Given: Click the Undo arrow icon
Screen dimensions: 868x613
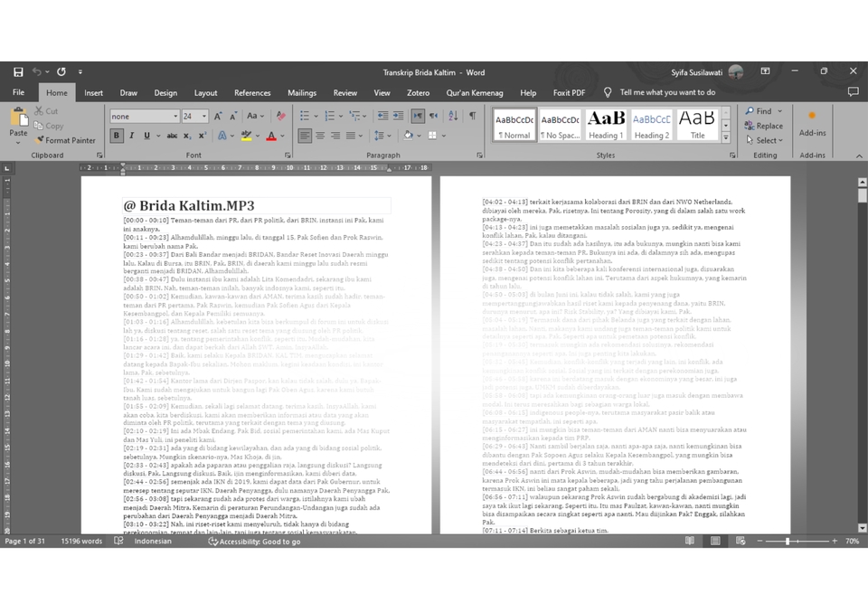Looking at the screenshot, I should pos(36,72).
